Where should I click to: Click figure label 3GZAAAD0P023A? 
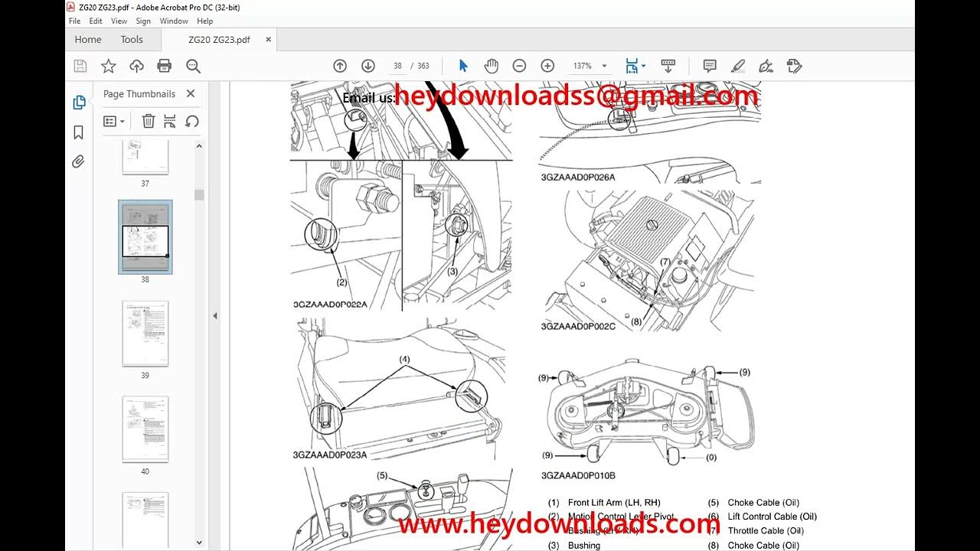click(x=330, y=455)
